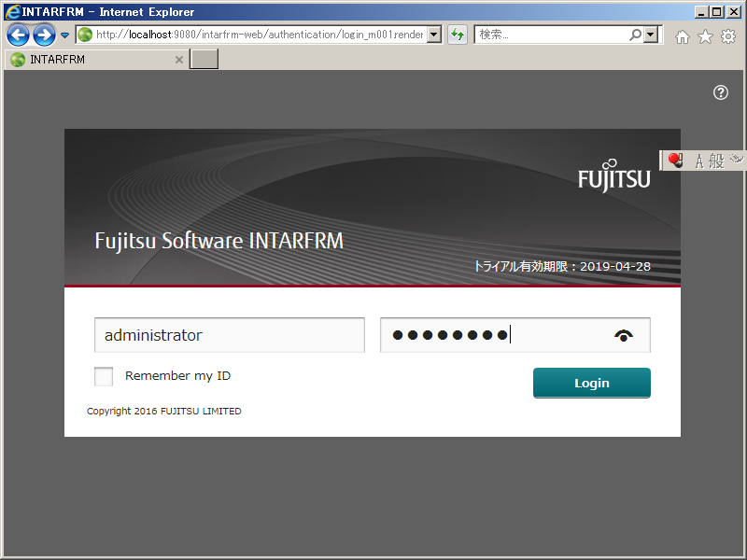747x560 pixels.
Task: Click the Back navigation arrow
Action: click(18, 35)
